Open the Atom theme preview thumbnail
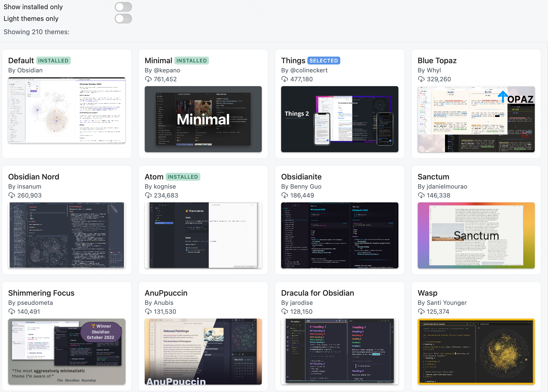Viewport: 548px width, 392px height. (203, 235)
